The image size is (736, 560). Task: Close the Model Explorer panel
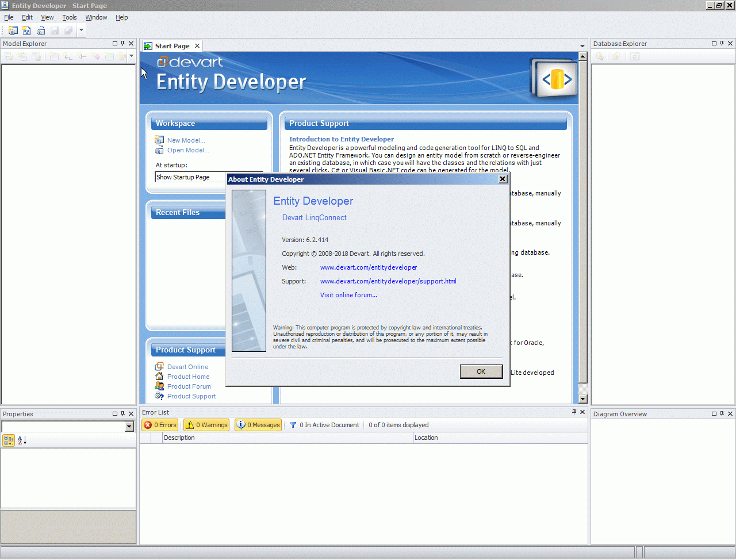coord(131,44)
